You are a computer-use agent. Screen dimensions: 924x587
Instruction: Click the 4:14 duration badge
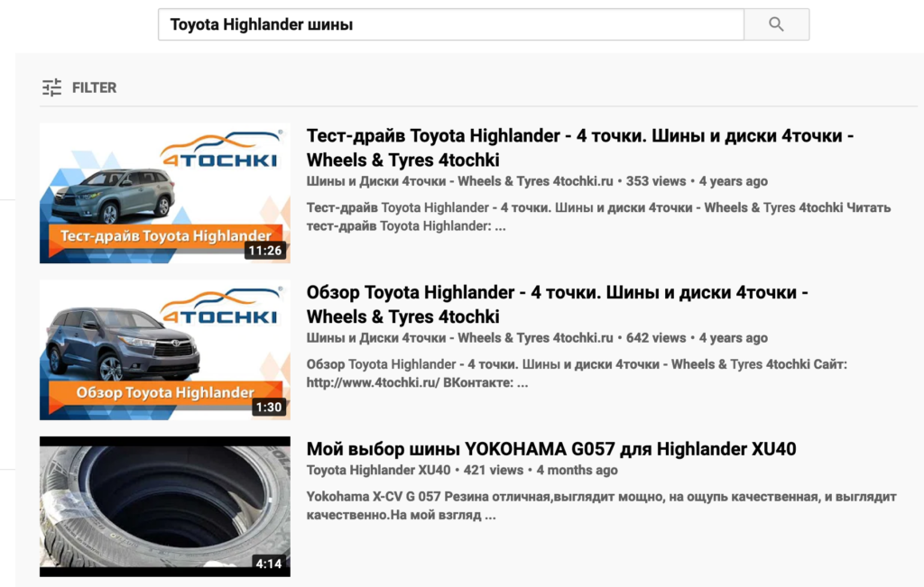tap(269, 564)
